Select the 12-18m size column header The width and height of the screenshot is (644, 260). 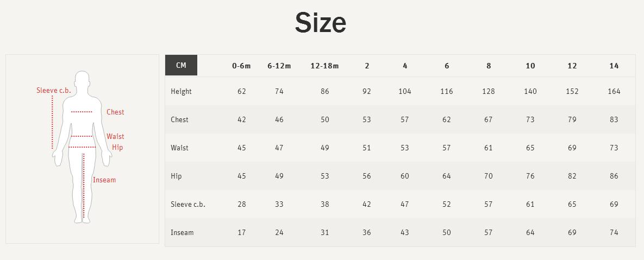(324, 66)
